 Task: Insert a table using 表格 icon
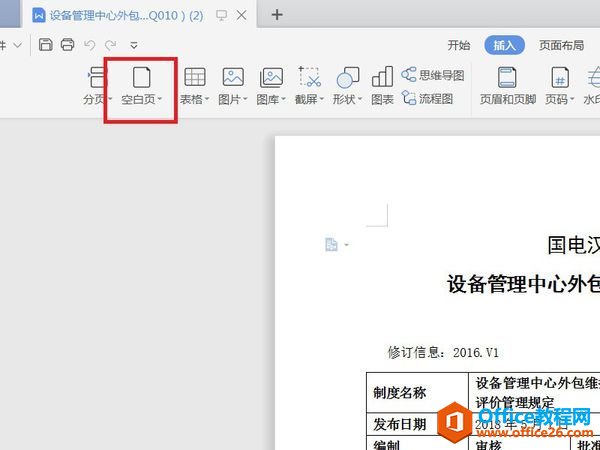point(195,78)
